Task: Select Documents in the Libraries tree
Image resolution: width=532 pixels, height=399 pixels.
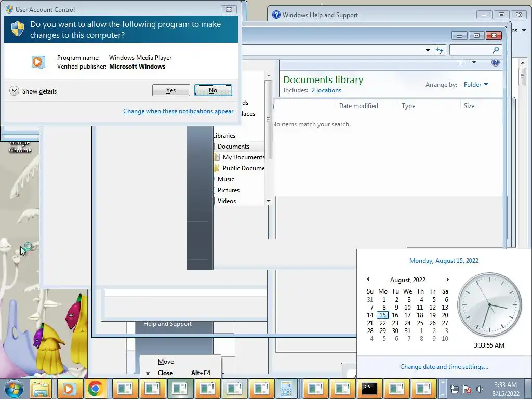Action: pos(233,146)
